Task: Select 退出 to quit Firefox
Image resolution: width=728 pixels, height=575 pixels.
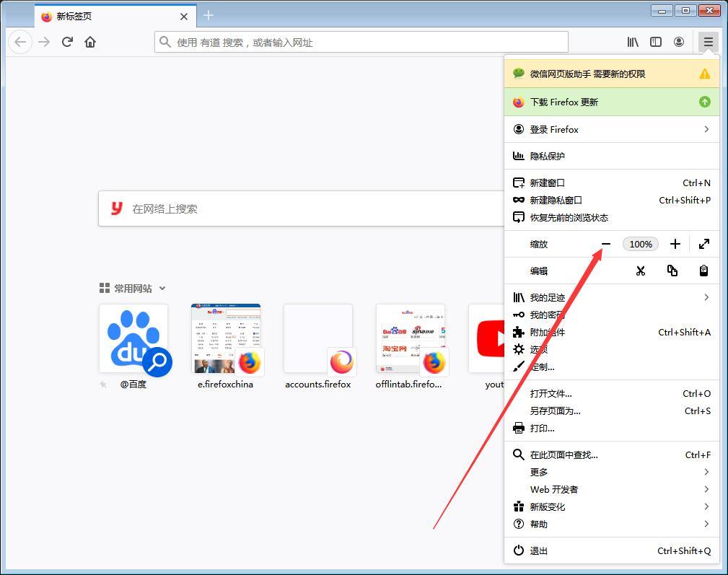Action: pyautogui.click(x=611, y=551)
